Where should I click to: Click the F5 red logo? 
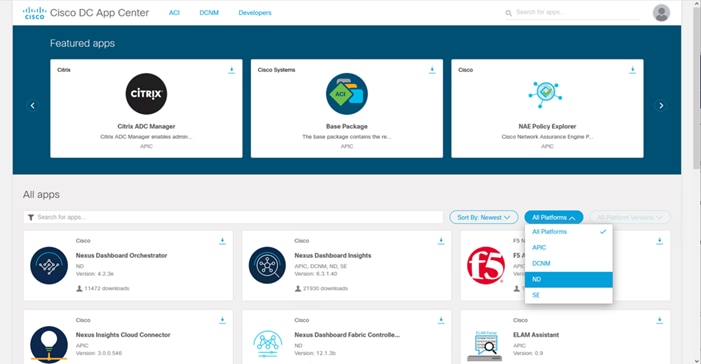pos(486,265)
